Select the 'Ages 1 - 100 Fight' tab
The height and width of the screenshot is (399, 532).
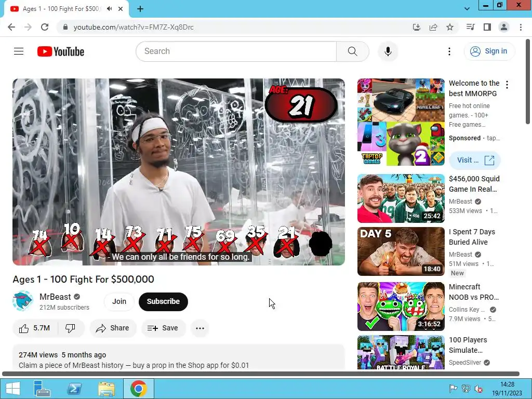61,9
